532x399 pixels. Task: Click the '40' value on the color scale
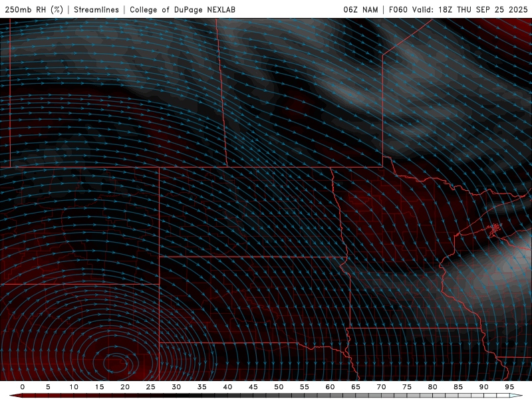pyautogui.click(x=227, y=387)
